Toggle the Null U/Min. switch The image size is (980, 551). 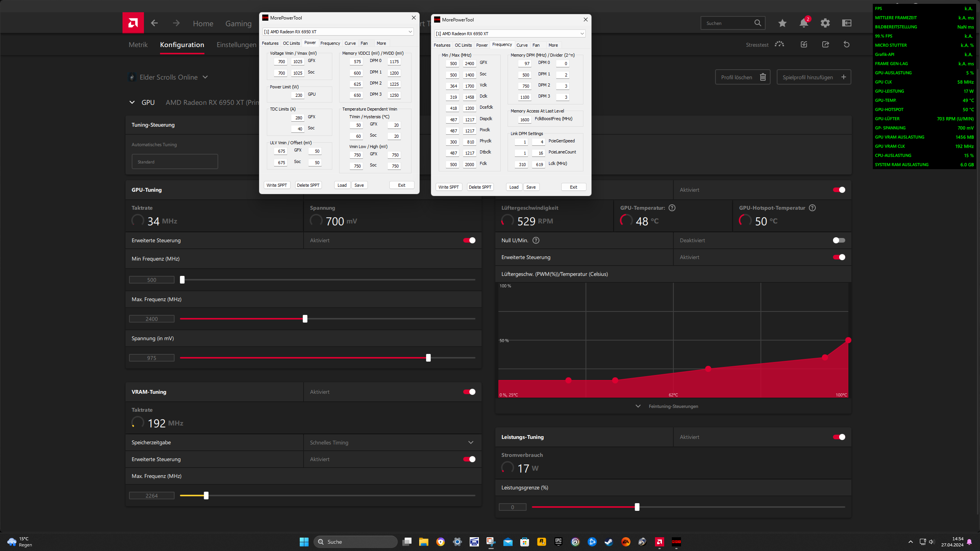839,240
